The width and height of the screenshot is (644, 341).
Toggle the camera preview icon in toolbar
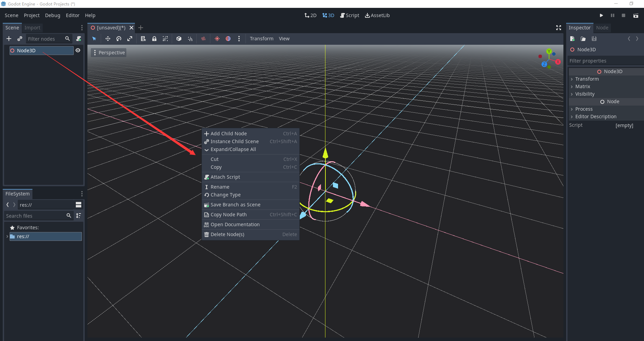pos(203,39)
